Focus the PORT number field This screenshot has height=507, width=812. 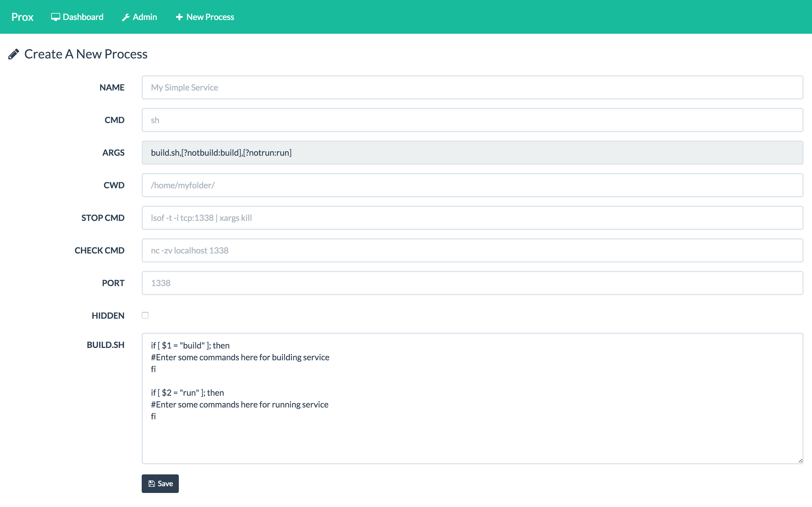tap(472, 283)
